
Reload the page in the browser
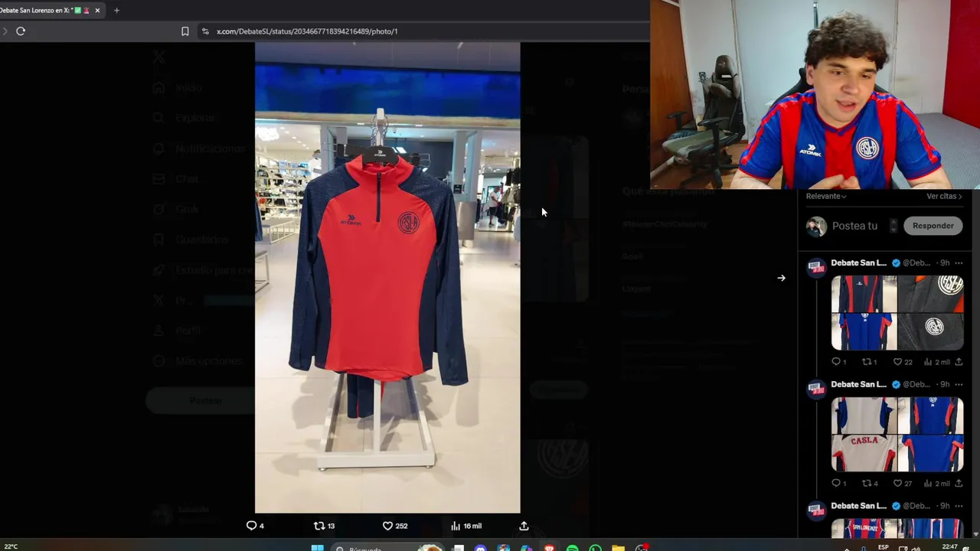(x=21, y=31)
